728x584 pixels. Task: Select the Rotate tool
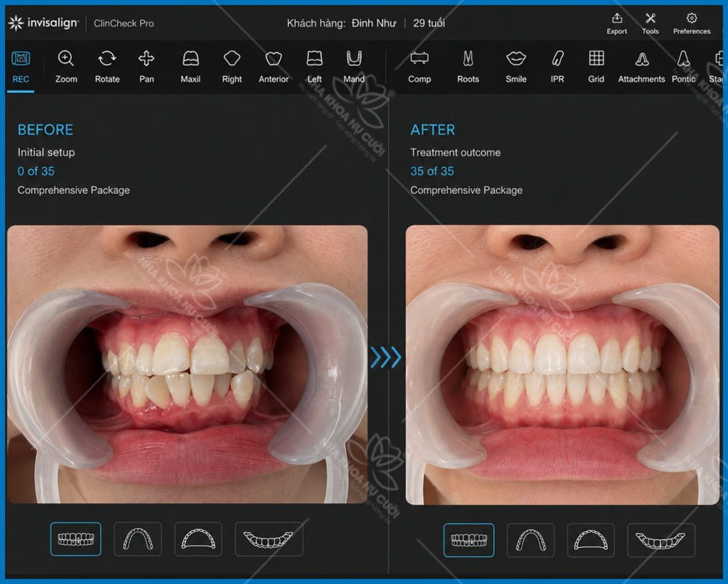point(107,67)
